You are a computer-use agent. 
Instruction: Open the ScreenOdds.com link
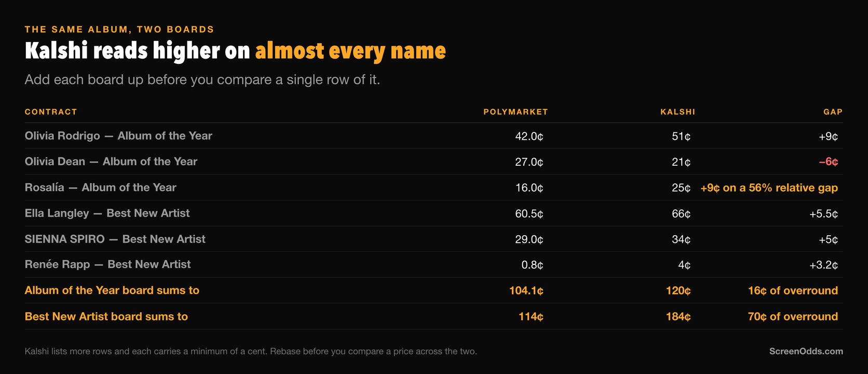[x=806, y=351]
